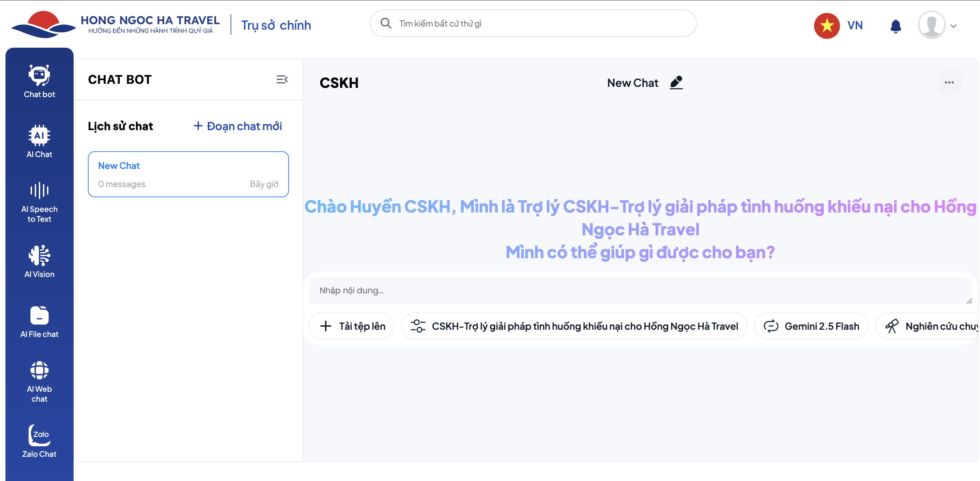Select the New Chat history entry
Viewport: 980px width, 481px height.
click(x=188, y=174)
